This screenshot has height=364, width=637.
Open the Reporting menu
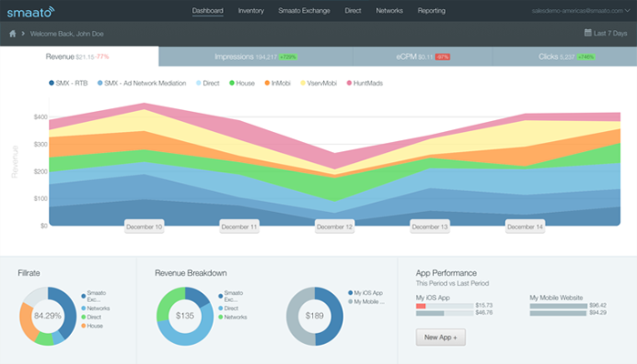(431, 11)
